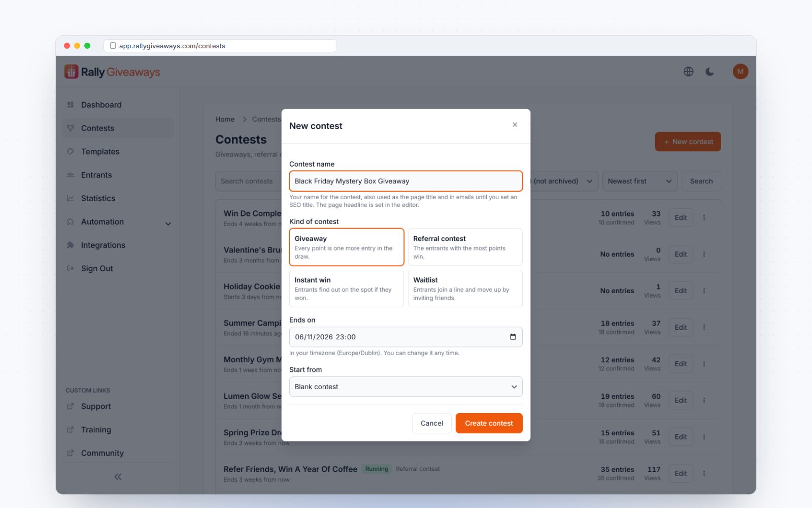Click the Sign Out icon
The width and height of the screenshot is (812, 508).
click(x=71, y=268)
